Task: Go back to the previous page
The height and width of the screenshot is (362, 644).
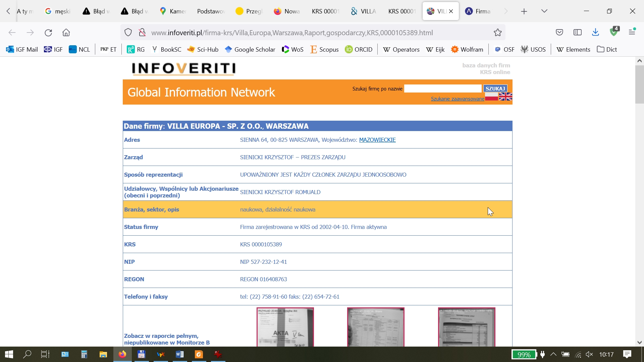Action: [x=12, y=33]
